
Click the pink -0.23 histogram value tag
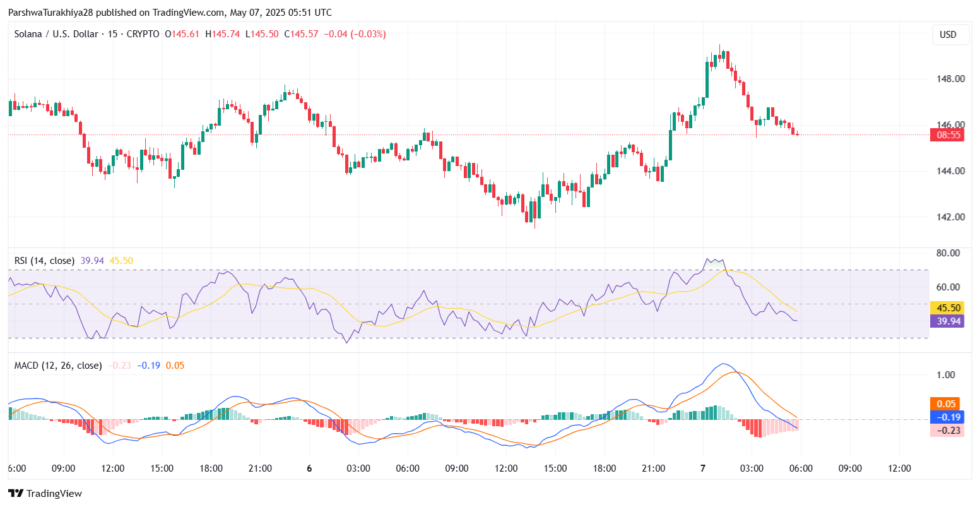coord(948,431)
